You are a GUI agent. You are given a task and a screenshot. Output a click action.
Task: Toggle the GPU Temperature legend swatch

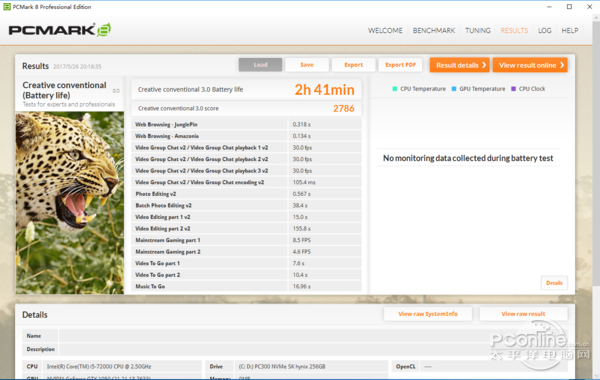[454, 89]
